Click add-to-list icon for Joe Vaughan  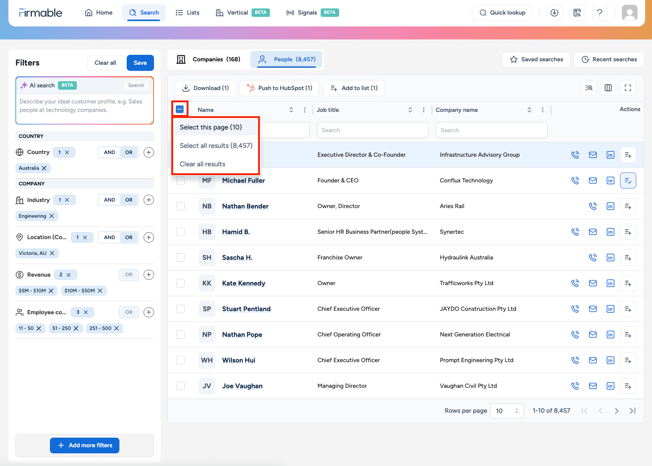pyautogui.click(x=628, y=386)
